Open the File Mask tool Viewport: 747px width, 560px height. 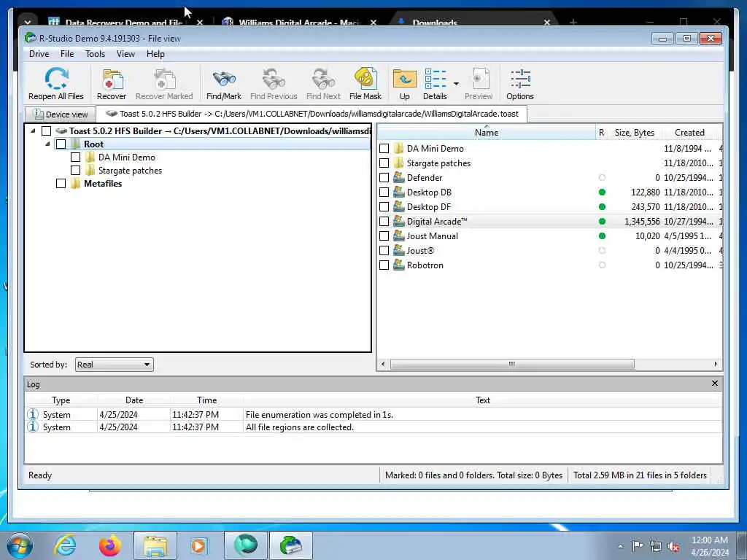(365, 79)
